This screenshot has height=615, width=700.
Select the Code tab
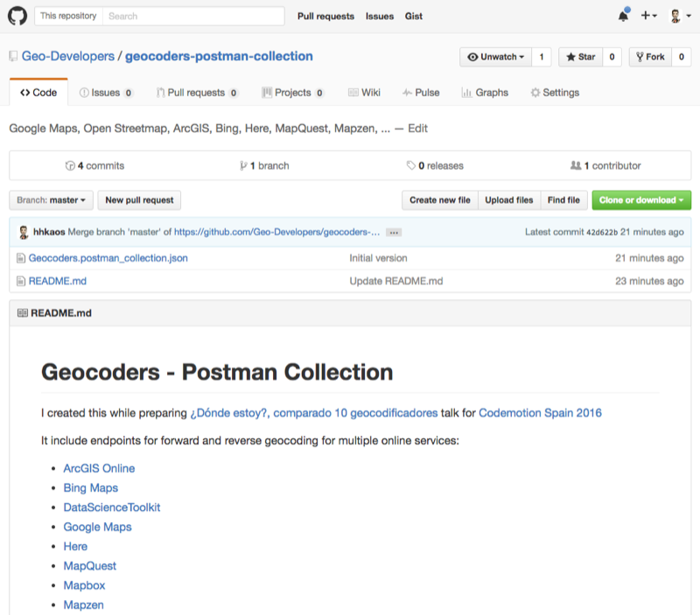pyautogui.click(x=38, y=93)
